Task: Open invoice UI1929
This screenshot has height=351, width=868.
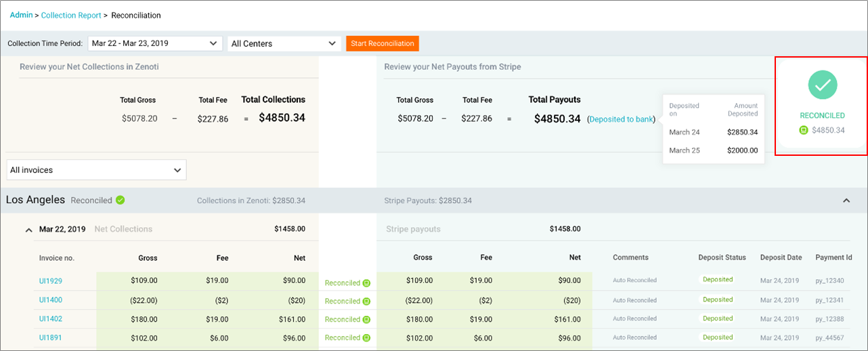Action: pyautogui.click(x=51, y=281)
